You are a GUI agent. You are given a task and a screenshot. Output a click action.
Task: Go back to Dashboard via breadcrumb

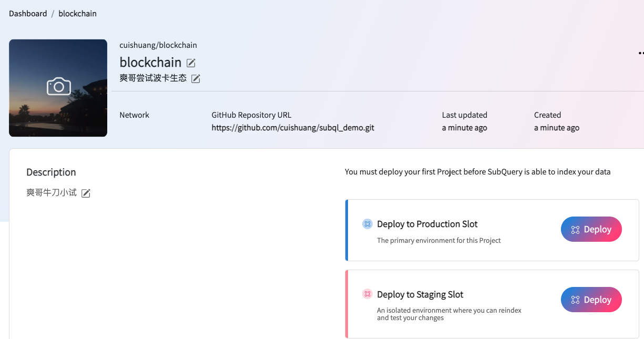(x=28, y=14)
